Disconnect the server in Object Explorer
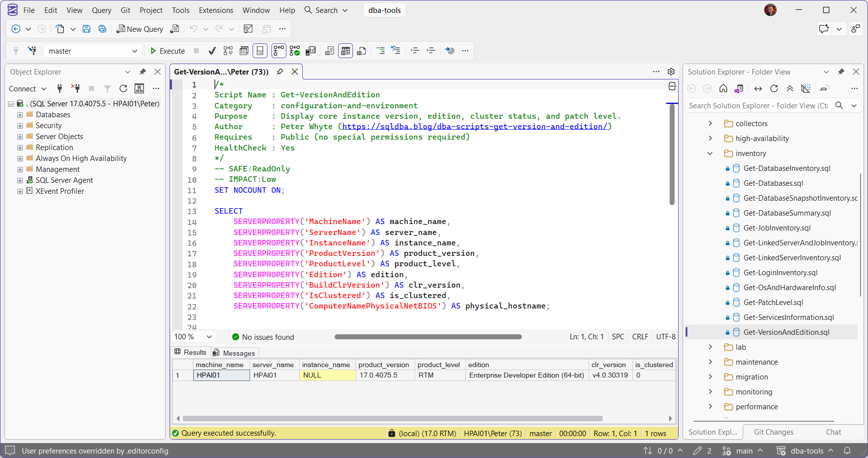 (76, 88)
